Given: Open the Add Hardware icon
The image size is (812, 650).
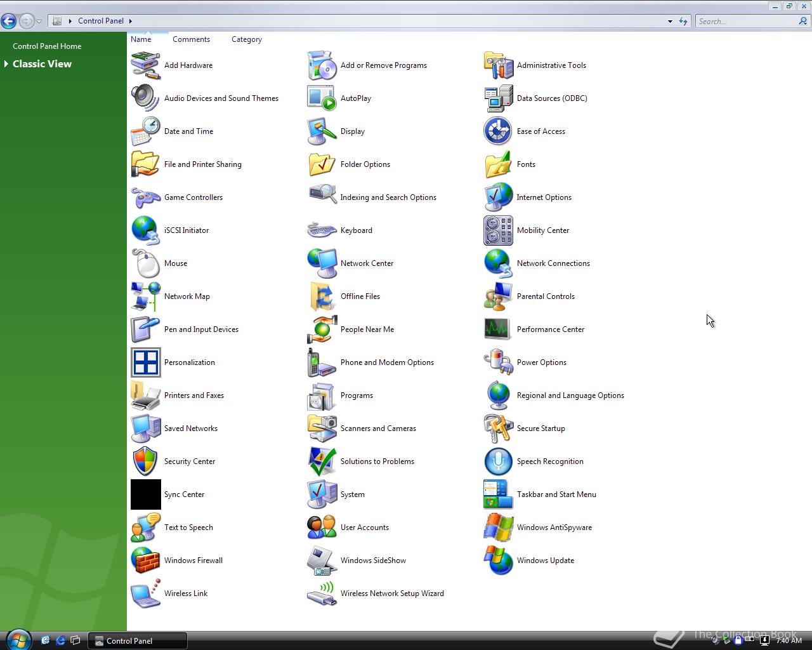Looking at the screenshot, I should click(145, 65).
